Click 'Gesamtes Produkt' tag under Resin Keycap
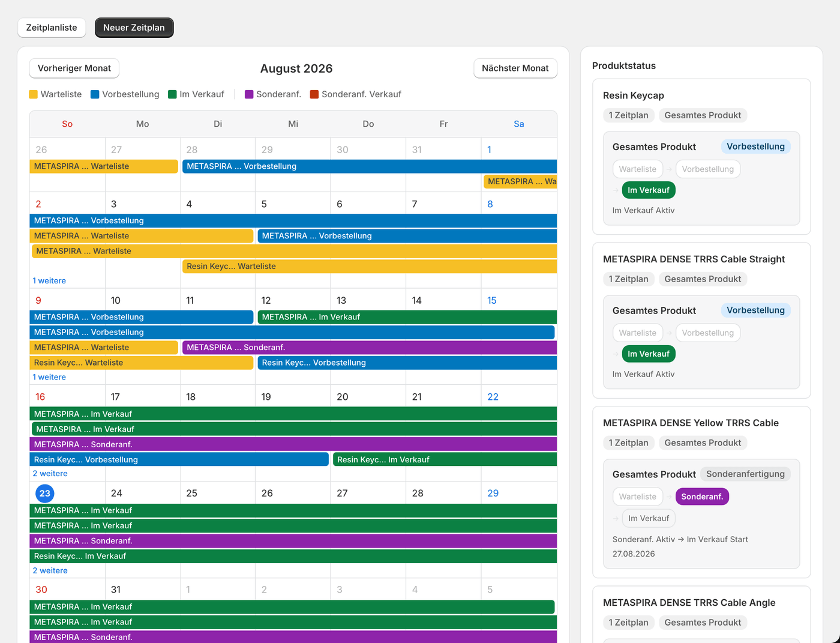Viewport: 840px width, 643px height. point(703,115)
